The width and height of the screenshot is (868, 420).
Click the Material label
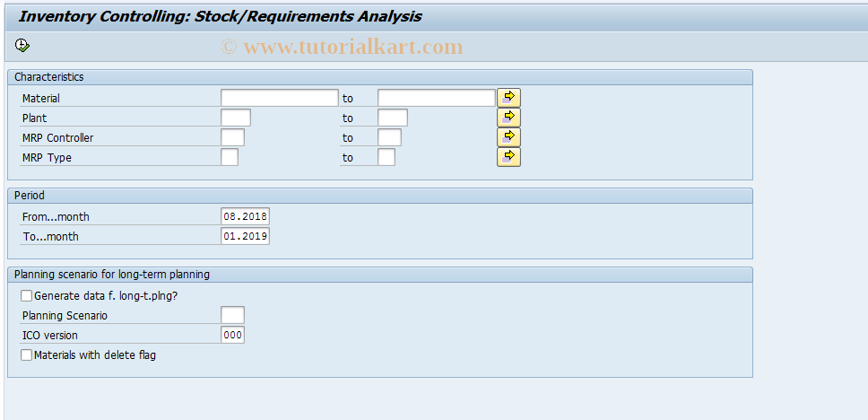pos(41,99)
